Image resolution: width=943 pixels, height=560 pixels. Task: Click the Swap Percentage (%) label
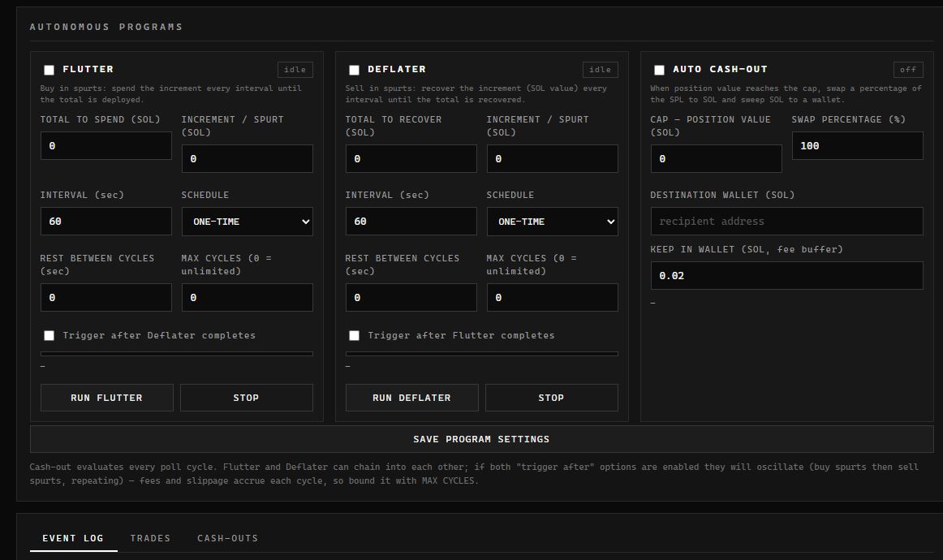pos(849,119)
